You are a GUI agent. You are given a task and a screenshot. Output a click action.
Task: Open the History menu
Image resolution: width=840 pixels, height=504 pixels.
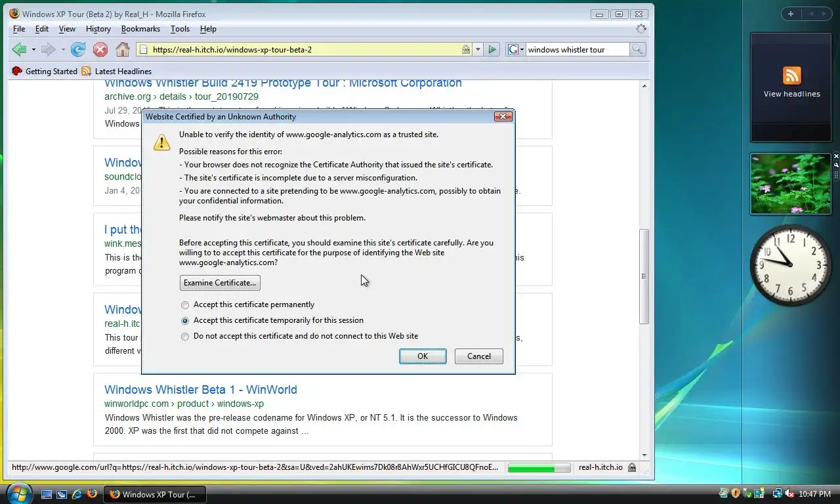98,29
